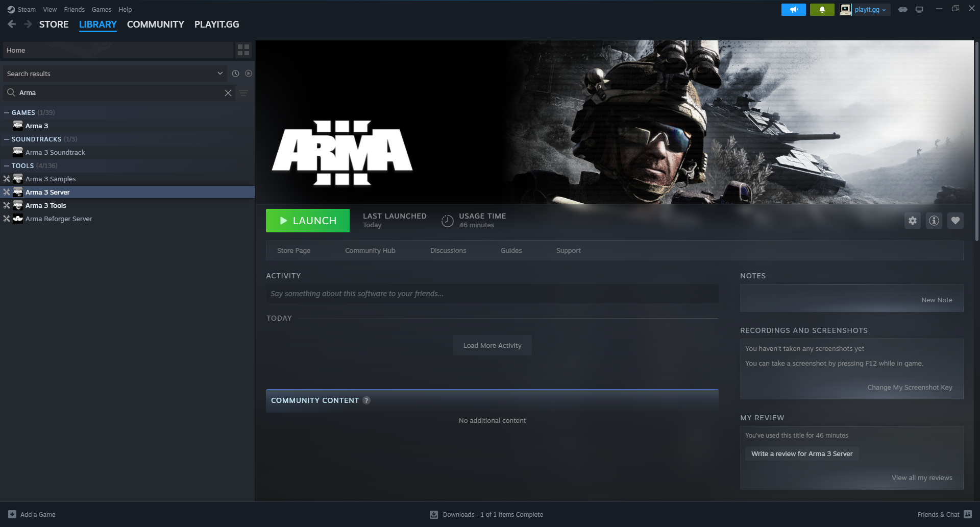This screenshot has width=980, height=527.
Task: Switch to the STORE tab
Action: (54, 25)
